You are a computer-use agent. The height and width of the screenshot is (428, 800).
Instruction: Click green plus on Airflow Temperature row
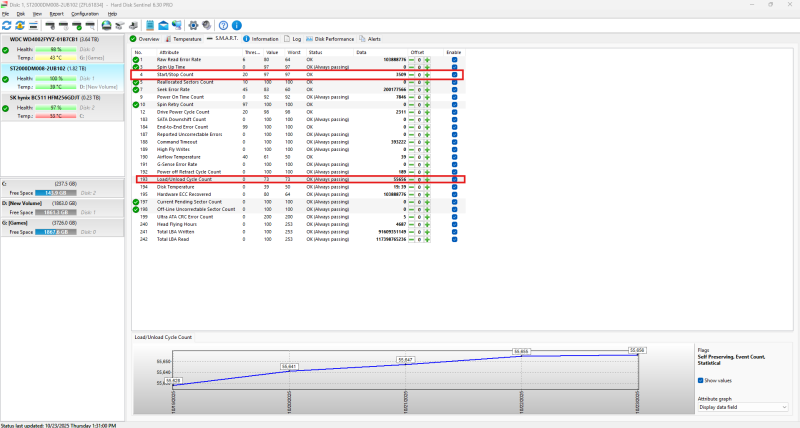(x=427, y=157)
